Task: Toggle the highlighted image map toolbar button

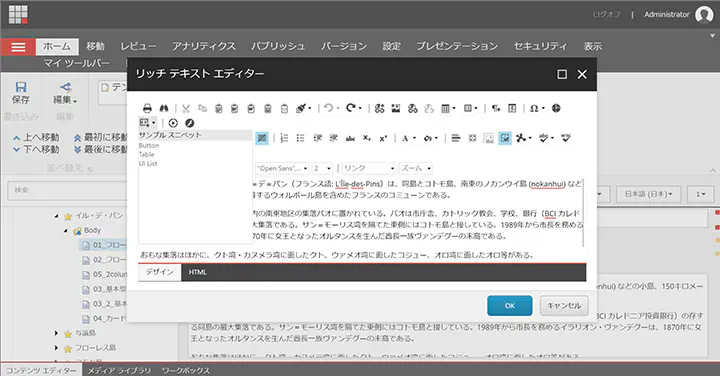Action: [x=505, y=138]
